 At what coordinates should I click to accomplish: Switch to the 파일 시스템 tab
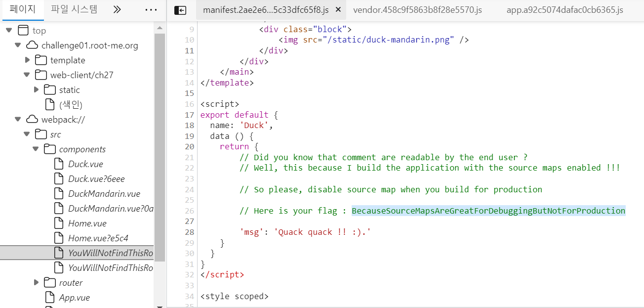[x=74, y=9]
